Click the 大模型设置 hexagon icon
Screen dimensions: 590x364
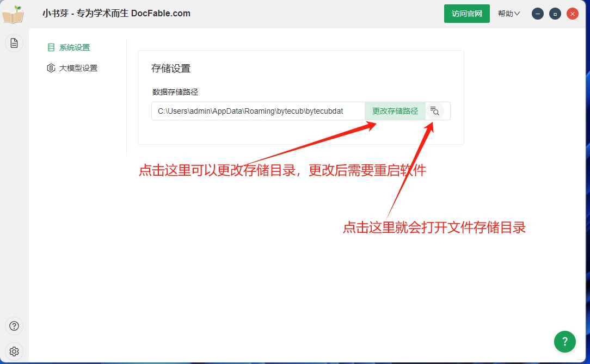[x=51, y=67]
